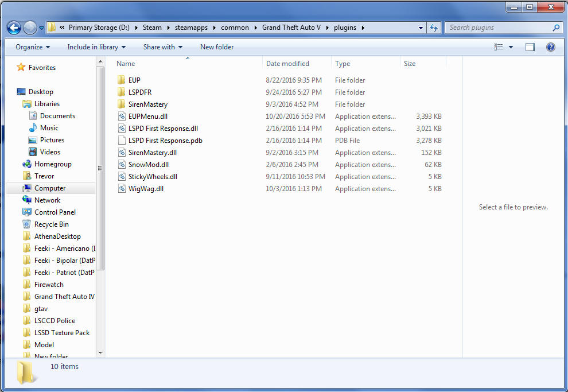Click sidebar scrollbar up arrow
The width and height of the screenshot is (568, 392).
point(101,62)
